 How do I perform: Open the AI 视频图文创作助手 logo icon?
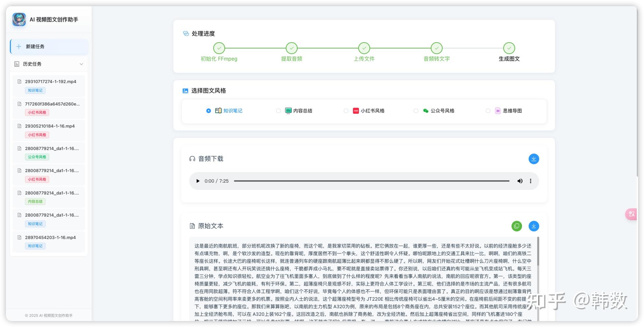coord(19,20)
